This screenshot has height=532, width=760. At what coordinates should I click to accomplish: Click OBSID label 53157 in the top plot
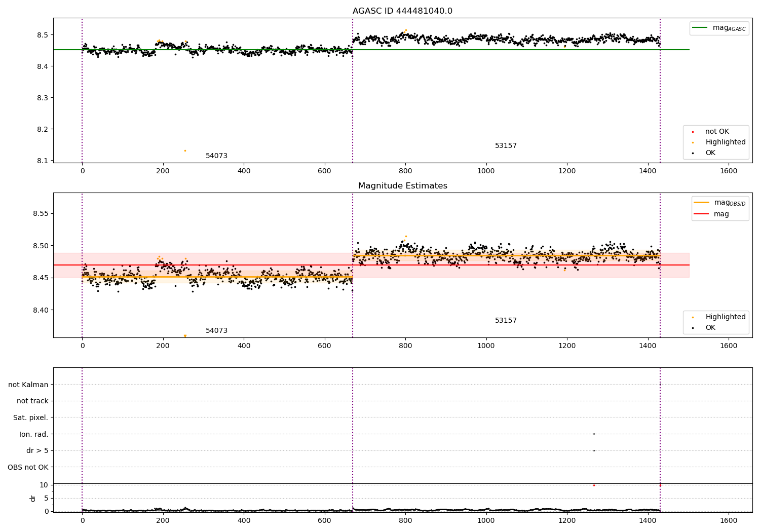[506, 146]
